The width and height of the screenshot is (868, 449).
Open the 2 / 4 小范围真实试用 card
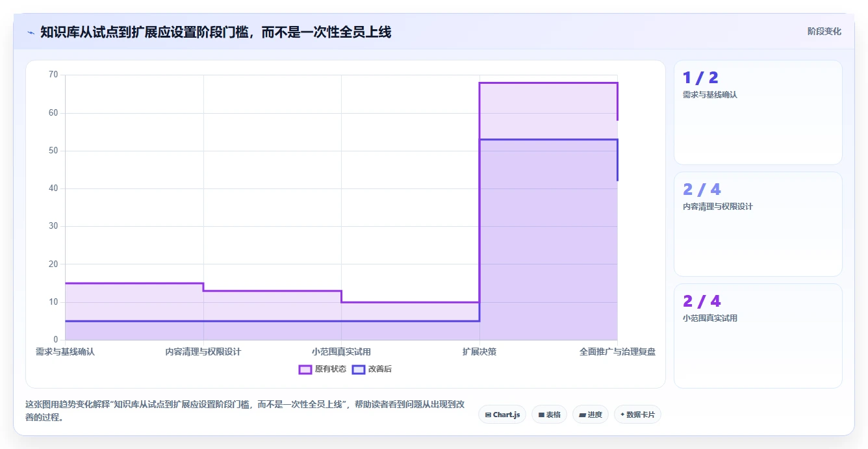758,336
